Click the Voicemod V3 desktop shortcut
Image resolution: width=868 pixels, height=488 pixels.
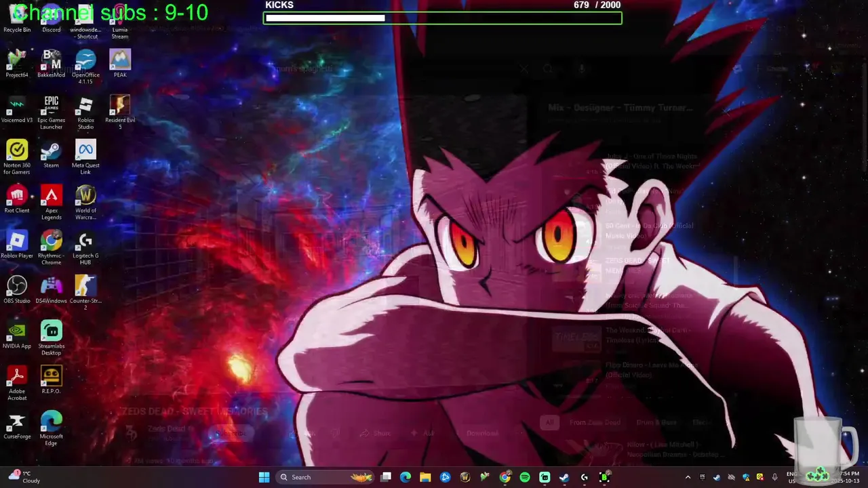pyautogui.click(x=17, y=109)
